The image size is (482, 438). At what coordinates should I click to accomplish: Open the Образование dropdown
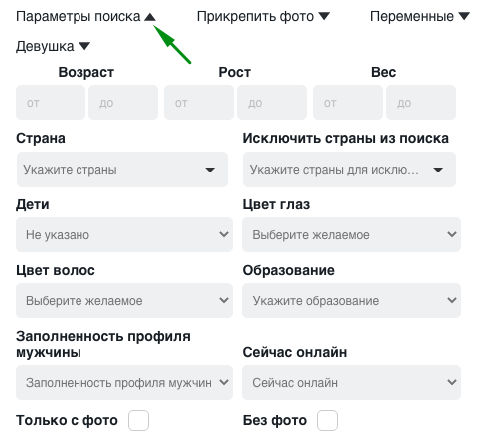[x=351, y=300]
